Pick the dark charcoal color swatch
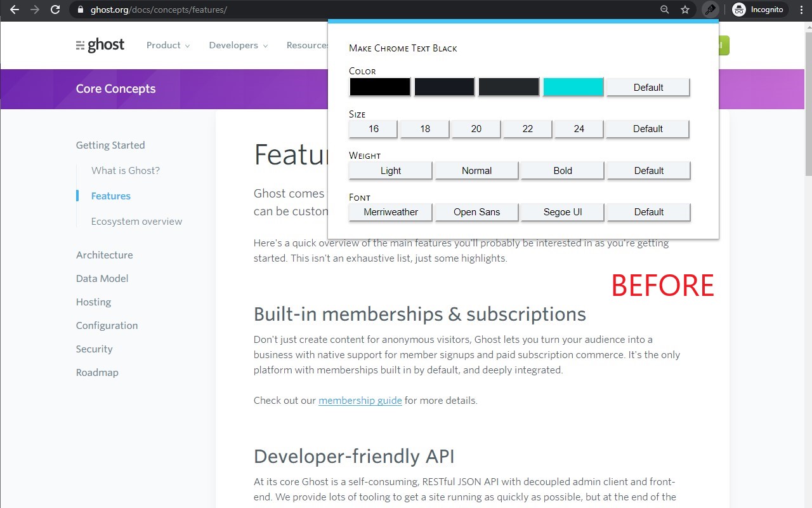This screenshot has width=812, height=508. (509, 87)
